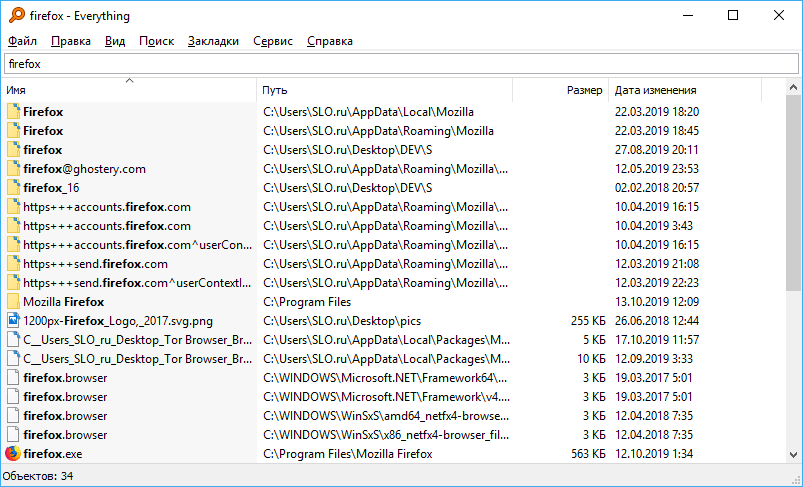Click the file icon of first firefox.browser

click(13, 378)
